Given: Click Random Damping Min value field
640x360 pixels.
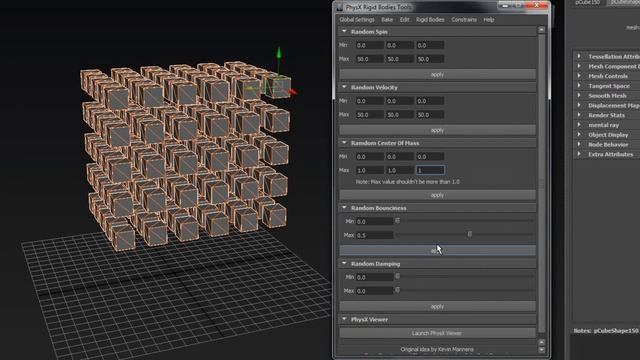Looking at the screenshot, I should (374, 277).
